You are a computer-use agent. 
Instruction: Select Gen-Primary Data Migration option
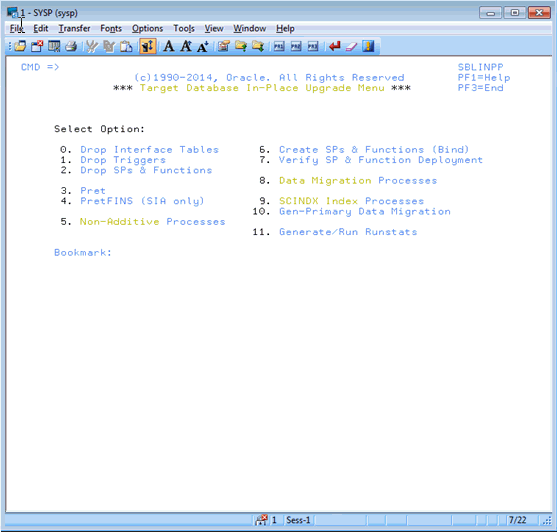click(x=365, y=211)
